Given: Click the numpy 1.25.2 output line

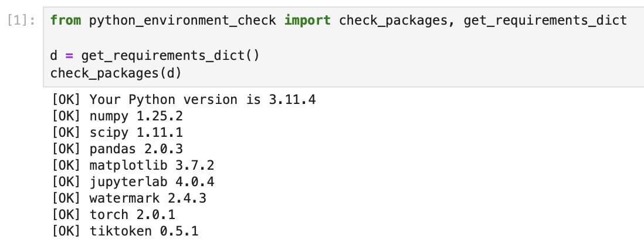Looking at the screenshot, I should (117, 116).
